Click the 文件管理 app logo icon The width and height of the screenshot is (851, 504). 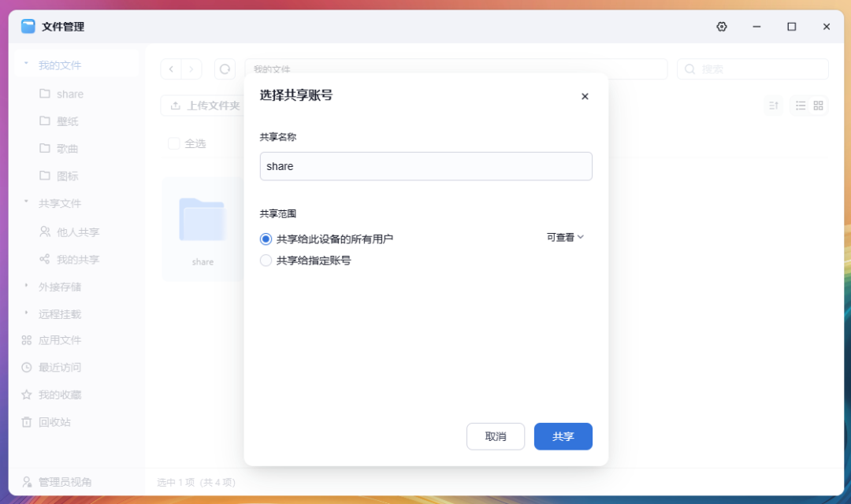[28, 26]
